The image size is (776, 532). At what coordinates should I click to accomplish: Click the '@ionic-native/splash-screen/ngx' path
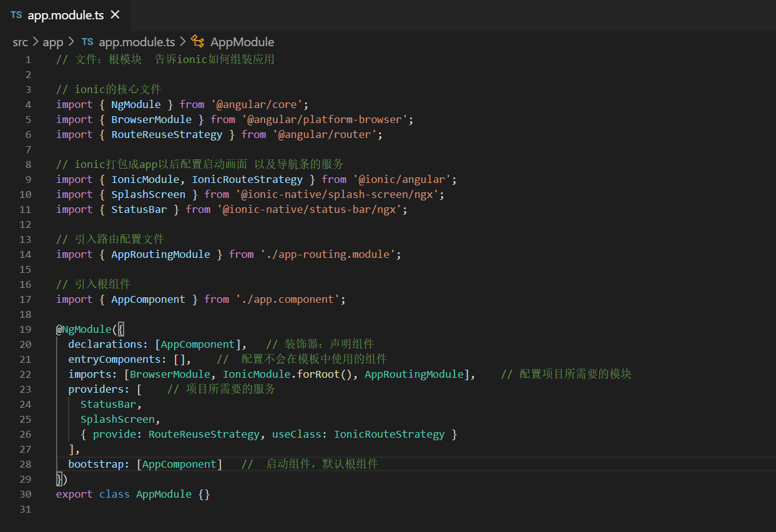[336, 194]
